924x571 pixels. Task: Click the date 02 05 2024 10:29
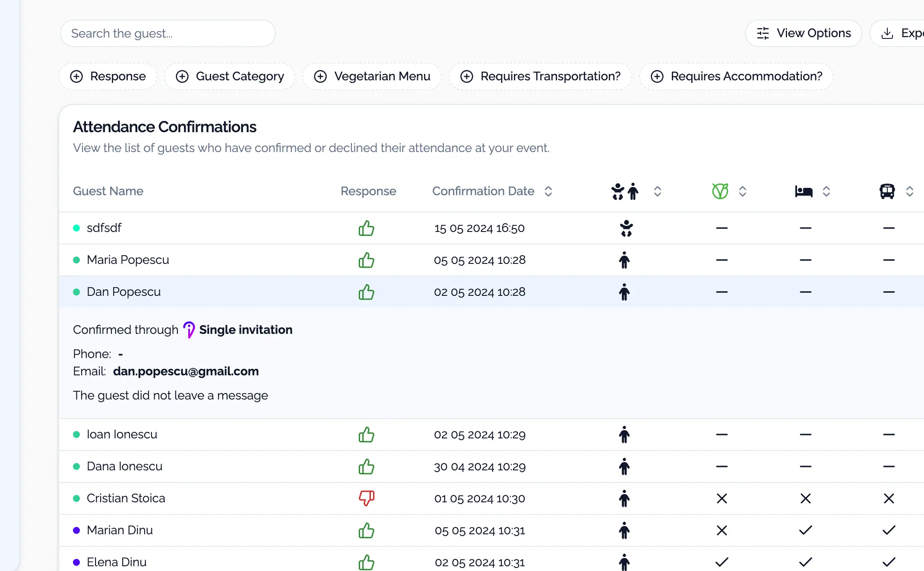tap(480, 435)
